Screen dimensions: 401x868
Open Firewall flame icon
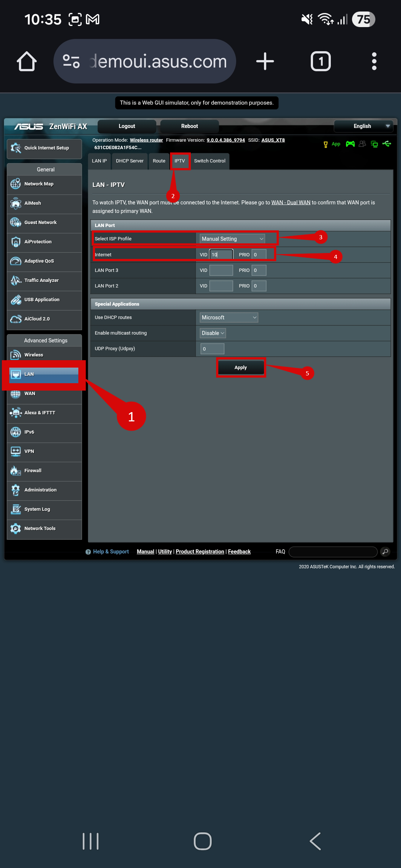[x=16, y=471]
